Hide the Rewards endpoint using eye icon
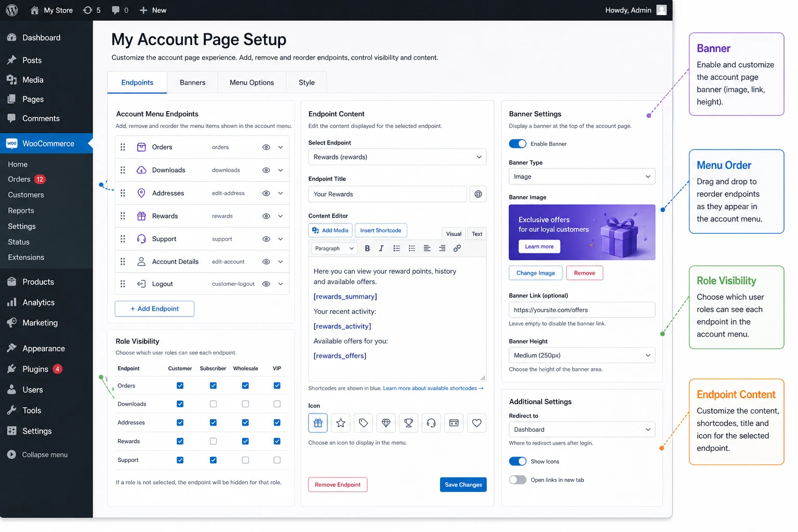This screenshot has height=532, width=798. coord(266,216)
